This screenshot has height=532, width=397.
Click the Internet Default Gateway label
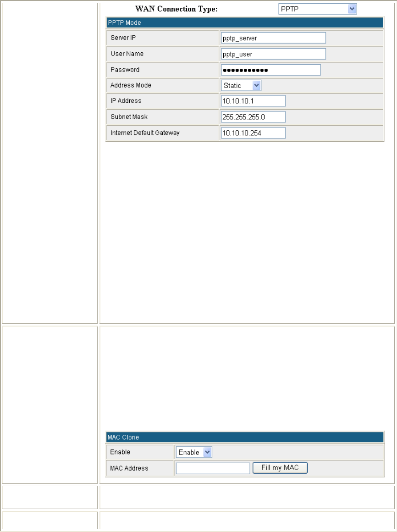(x=145, y=133)
